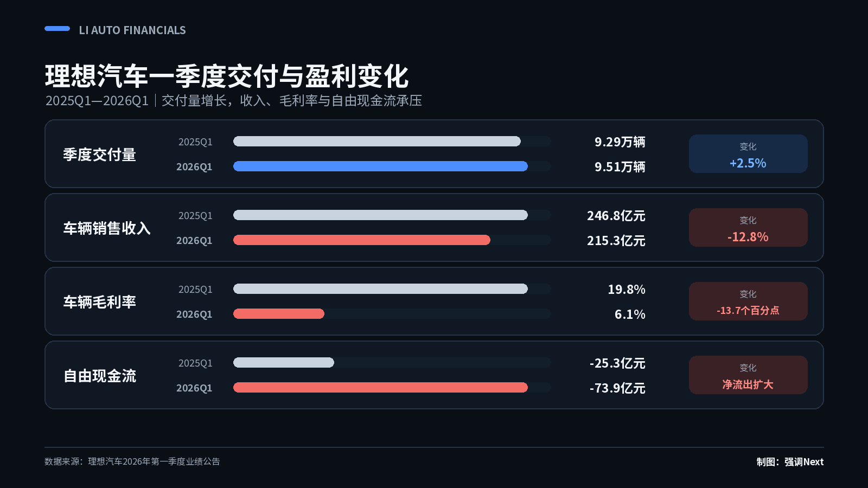868x488 pixels.
Task: Open the -12.8% change badge
Action: click(748, 228)
